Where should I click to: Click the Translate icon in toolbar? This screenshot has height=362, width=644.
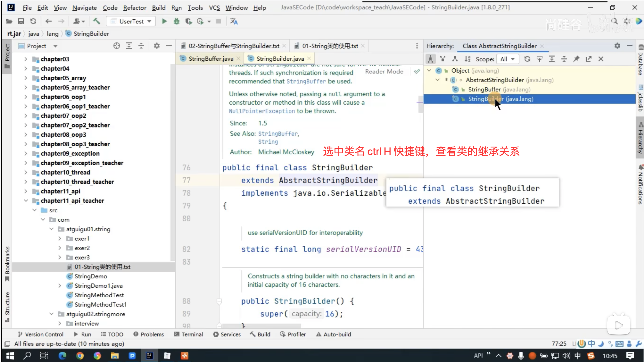(x=234, y=21)
